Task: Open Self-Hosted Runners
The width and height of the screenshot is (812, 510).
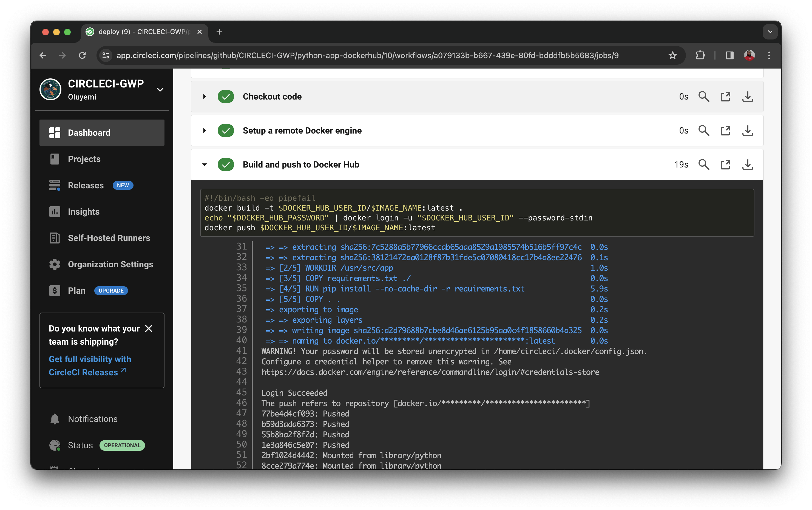Action: 109,238
